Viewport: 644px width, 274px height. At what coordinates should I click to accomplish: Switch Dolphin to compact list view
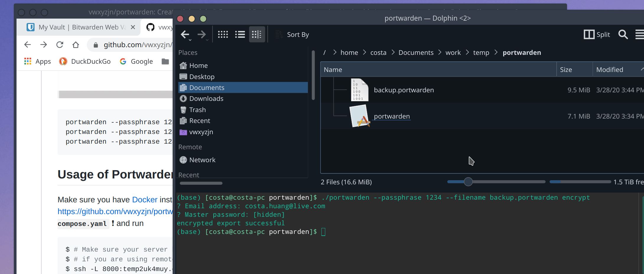click(x=240, y=35)
